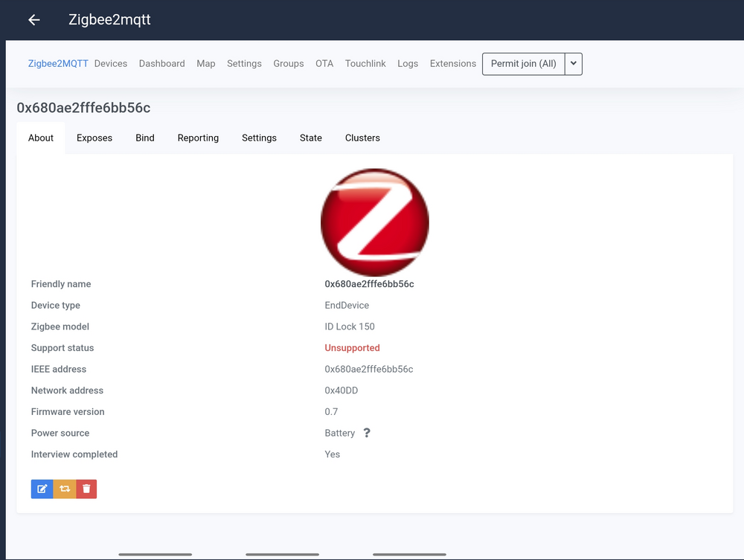Open the Zigbee2MQTT home link

coord(58,64)
